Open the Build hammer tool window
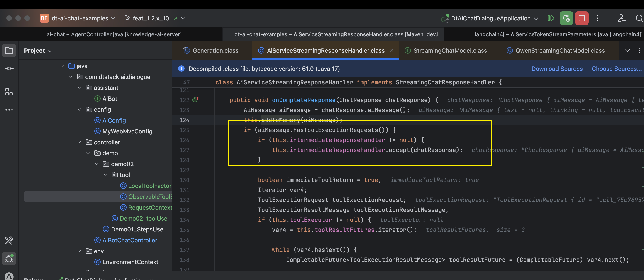Image resolution: width=644 pixels, height=280 pixels. 9,241
